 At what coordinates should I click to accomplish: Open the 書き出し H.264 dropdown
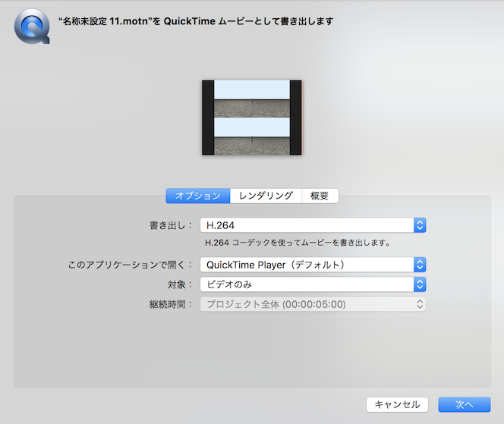(x=313, y=225)
